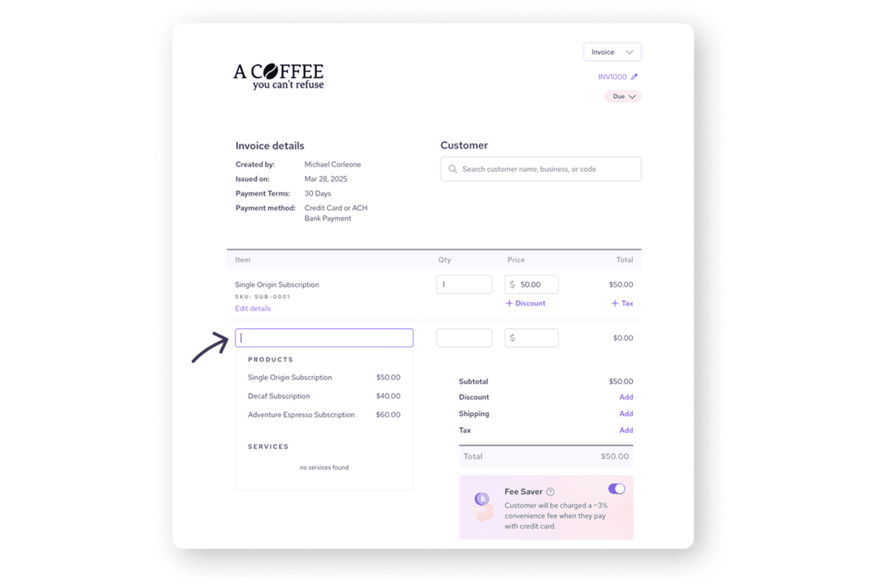Image resolution: width=882 pixels, height=588 pixels.
Task: Click the Fee Saver help question icon
Action: pyautogui.click(x=551, y=492)
